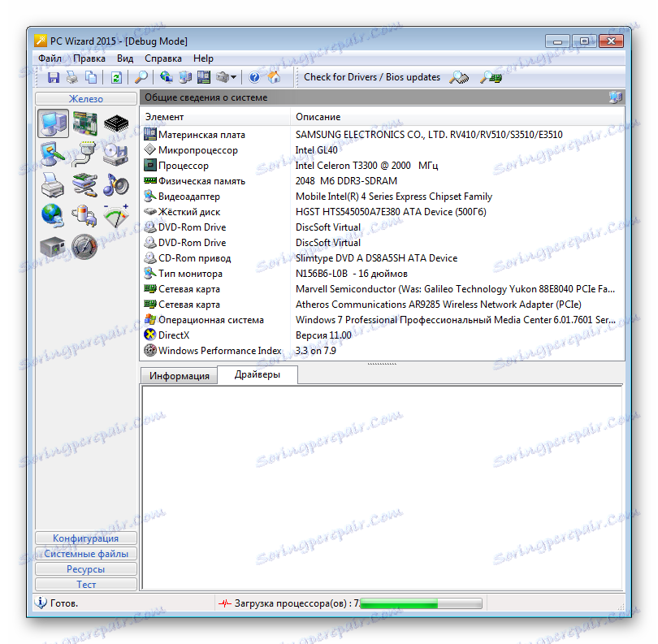Select the Физическая память row
658x644 pixels.
(x=382, y=181)
